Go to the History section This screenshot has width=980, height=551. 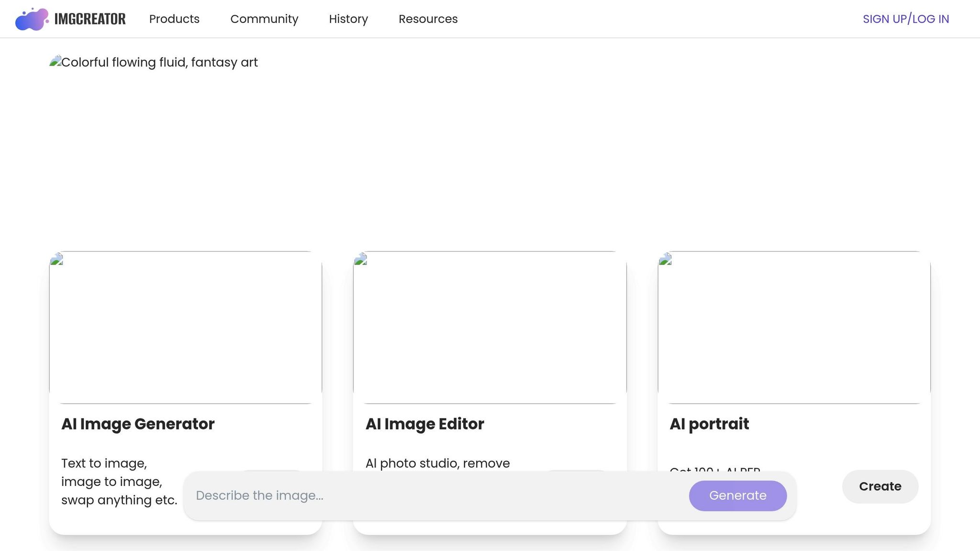[x=348, y=19]
